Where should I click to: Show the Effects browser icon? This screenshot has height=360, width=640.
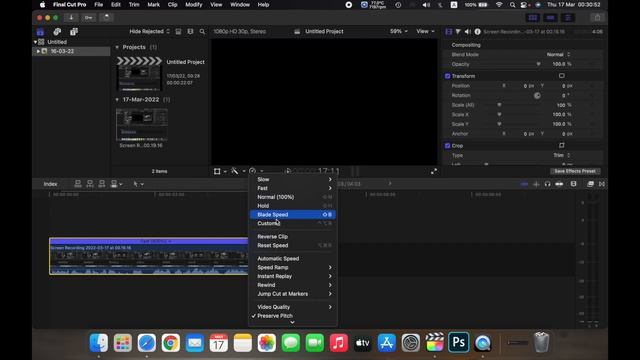pos(590,184)
